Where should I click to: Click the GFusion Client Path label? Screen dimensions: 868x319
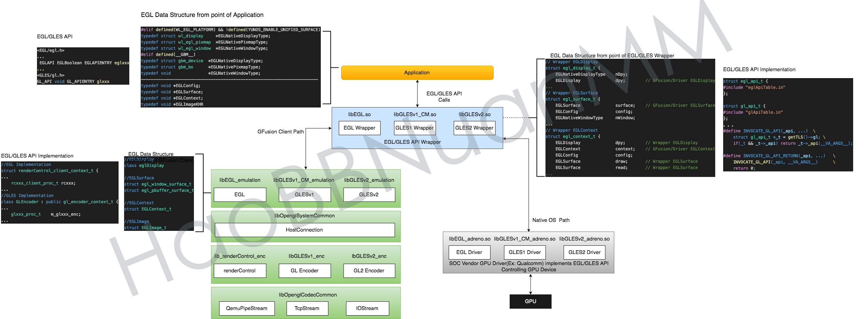(x=281, y=132)
